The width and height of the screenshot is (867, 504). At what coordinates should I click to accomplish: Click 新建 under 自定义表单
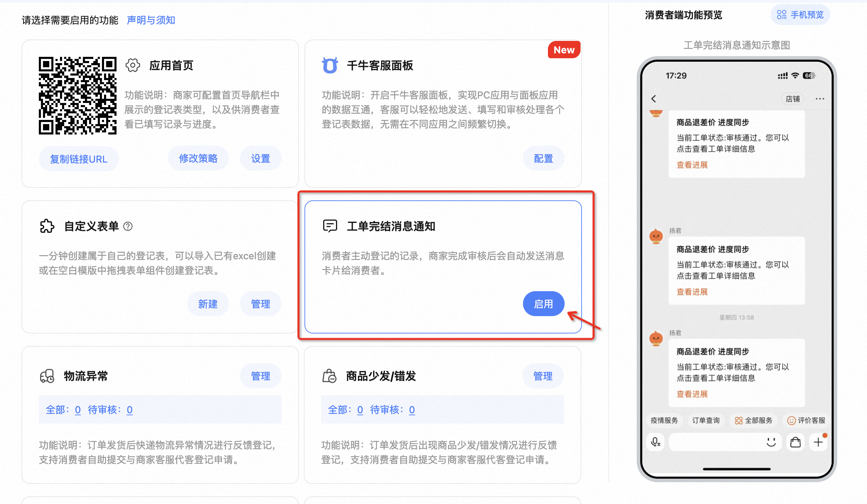(x=208, y=304)
